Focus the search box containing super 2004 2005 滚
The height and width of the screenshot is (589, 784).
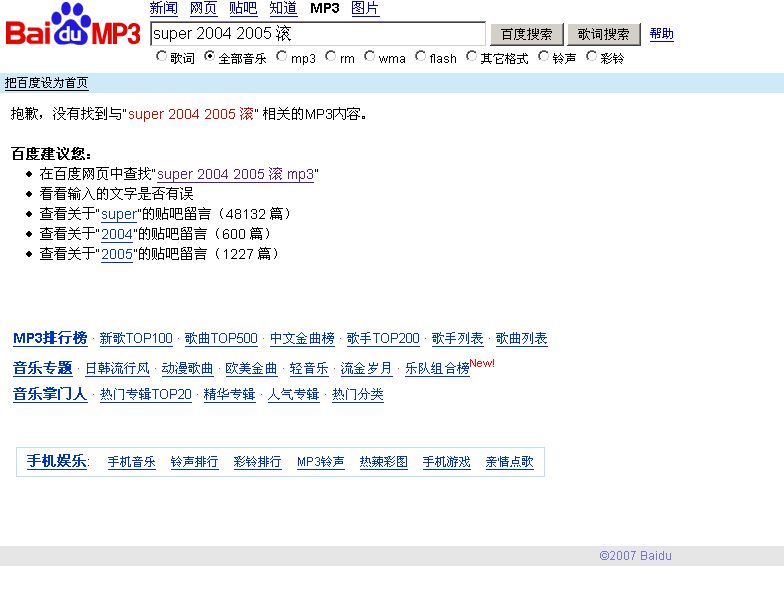coord(318,34)
